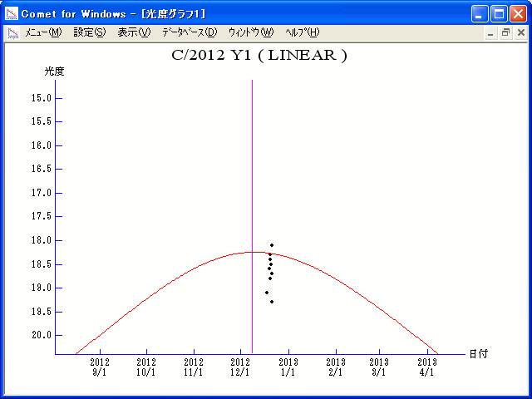
Task: Click the brightest observation dot near 18.1
Action: 272,245
